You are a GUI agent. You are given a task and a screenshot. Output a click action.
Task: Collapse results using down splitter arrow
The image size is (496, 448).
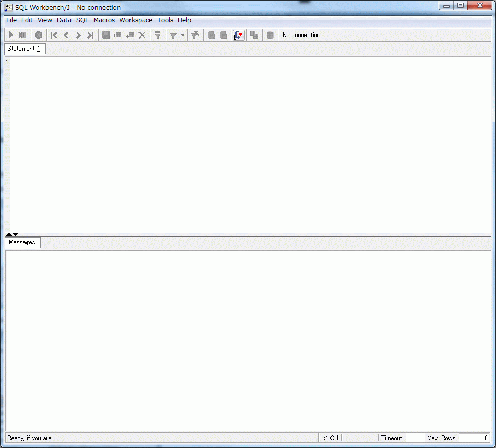point(15,234)
